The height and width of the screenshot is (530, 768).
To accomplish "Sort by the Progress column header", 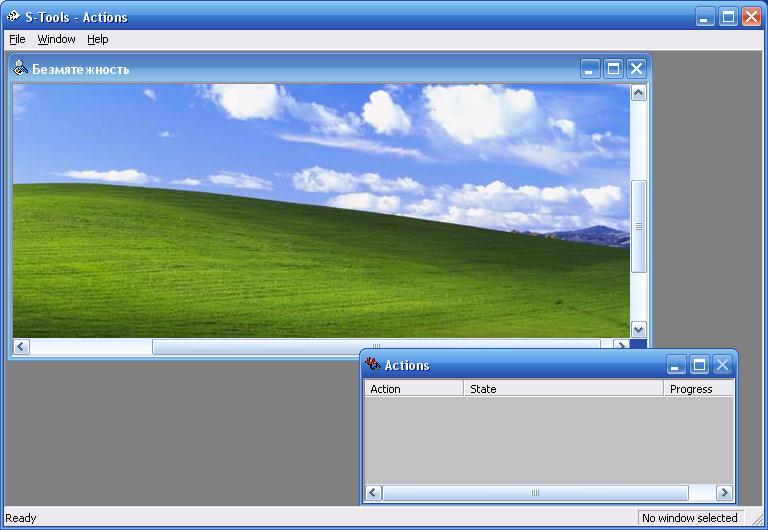I will tap(699, 389).
